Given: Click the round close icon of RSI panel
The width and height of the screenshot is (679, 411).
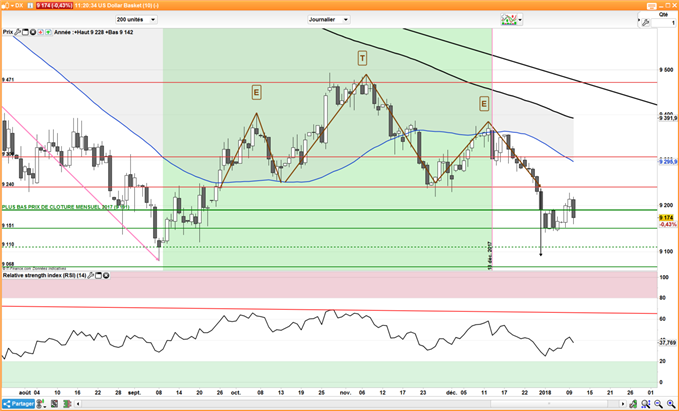Looking at the screenshot, I should point(106,275).
